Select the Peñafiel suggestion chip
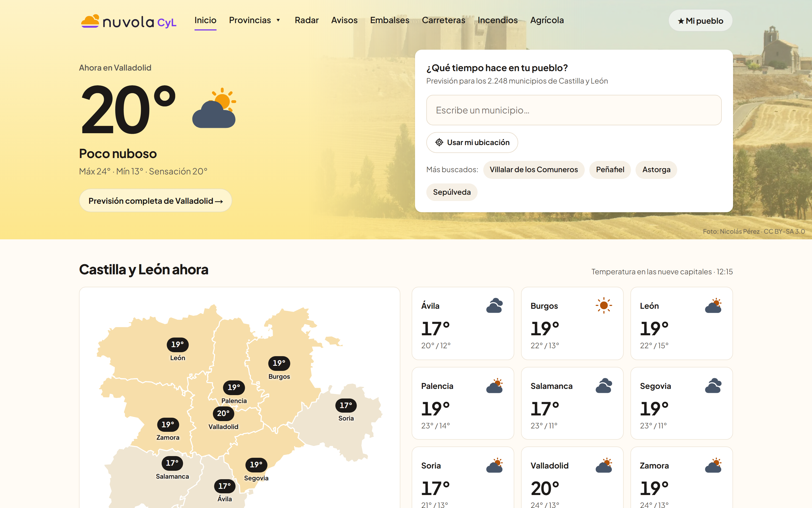The width and height of the screenshot is (812, 508). (610, 170)
